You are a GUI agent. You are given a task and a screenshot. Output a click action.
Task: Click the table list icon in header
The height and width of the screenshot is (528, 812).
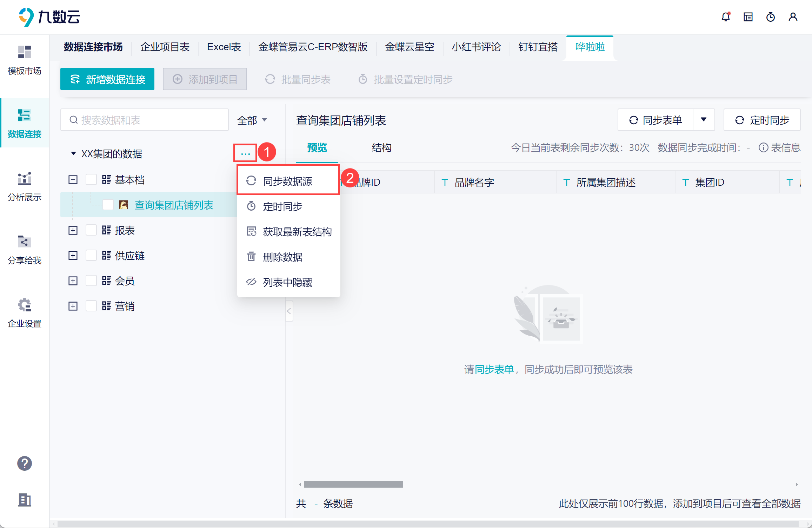748,17
